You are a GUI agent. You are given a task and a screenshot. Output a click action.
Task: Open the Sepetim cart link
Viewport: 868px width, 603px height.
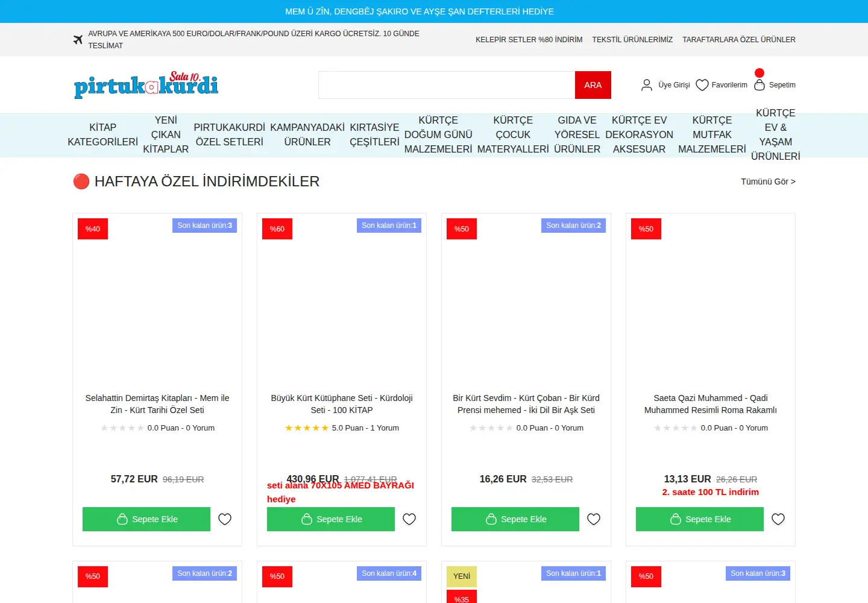[782, 85]
